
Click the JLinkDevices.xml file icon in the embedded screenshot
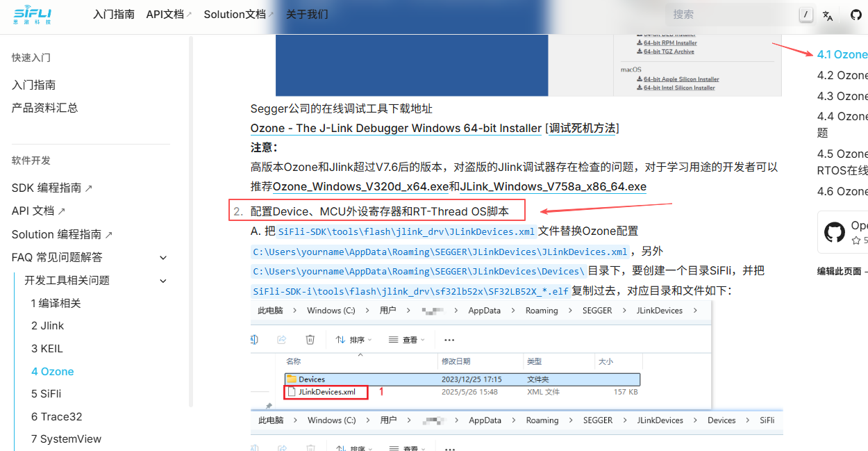pos(292,393)
